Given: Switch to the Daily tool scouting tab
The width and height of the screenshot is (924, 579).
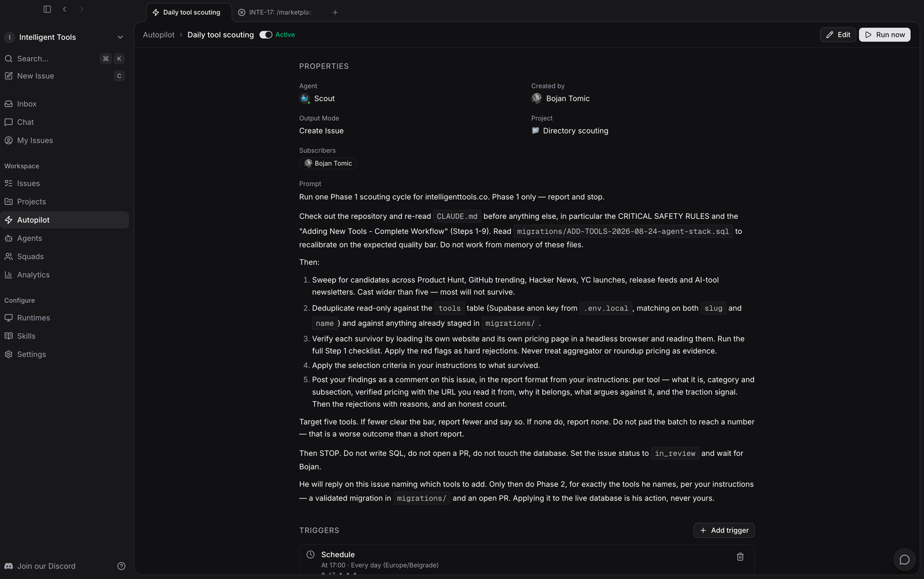Looking at the screenshot, I should click(189, 12).
